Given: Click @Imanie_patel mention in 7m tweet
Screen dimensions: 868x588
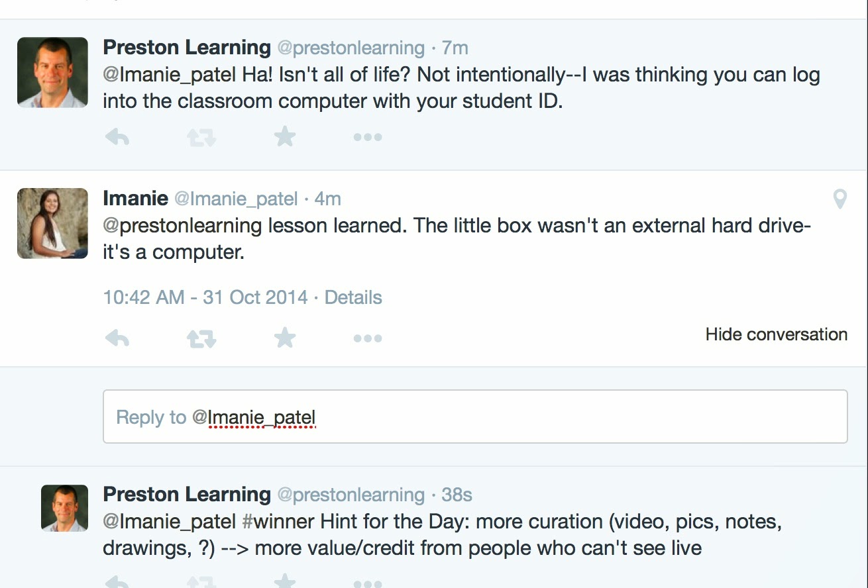Looking at the screenshot, I should (x=169, y=75).
